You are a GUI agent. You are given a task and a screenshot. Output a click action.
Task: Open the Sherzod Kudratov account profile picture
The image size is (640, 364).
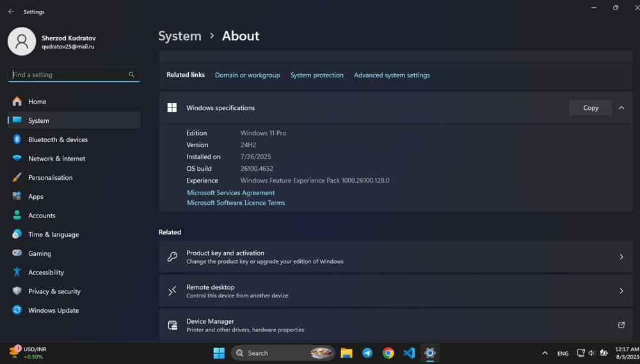22,42
